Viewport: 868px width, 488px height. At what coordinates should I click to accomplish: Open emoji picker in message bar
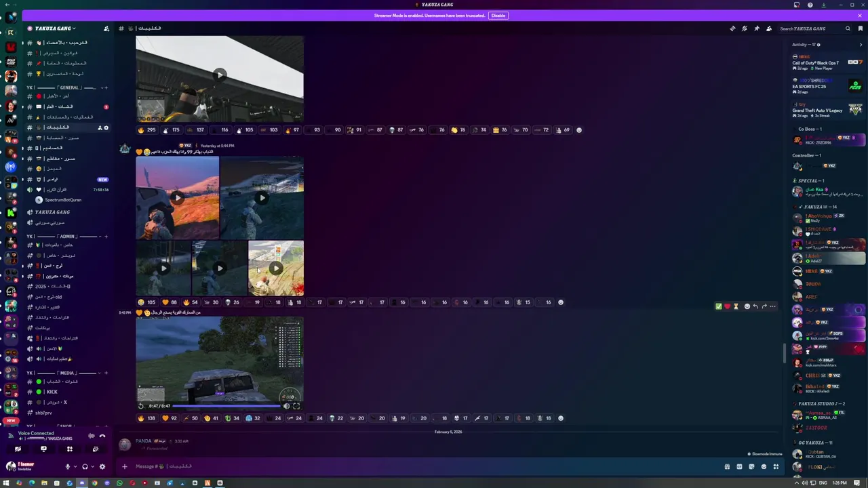(764, 466)
